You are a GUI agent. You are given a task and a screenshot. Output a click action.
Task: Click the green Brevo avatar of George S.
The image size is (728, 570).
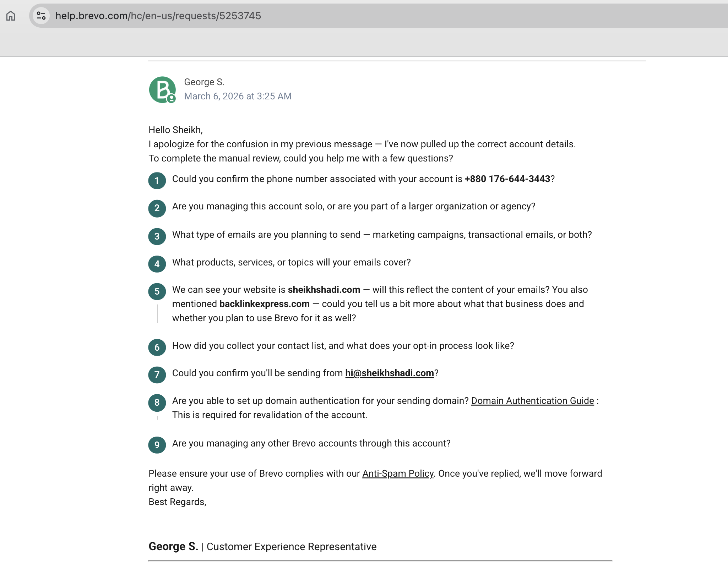[162, 89]
